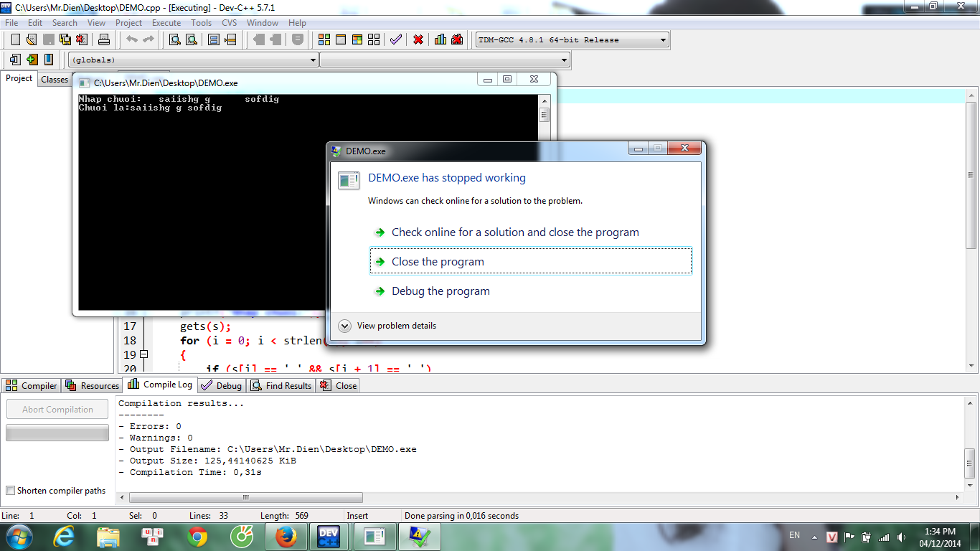This screenshot has height=551, width=980.
Task: Click the Start button
Action: [x=18, y=536]
